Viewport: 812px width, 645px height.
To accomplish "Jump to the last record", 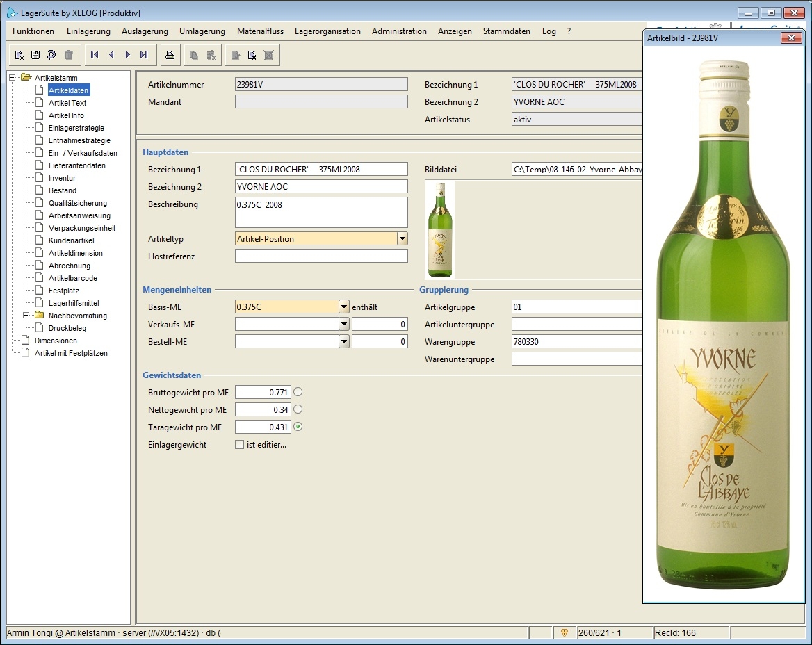I will click(144, 55).
